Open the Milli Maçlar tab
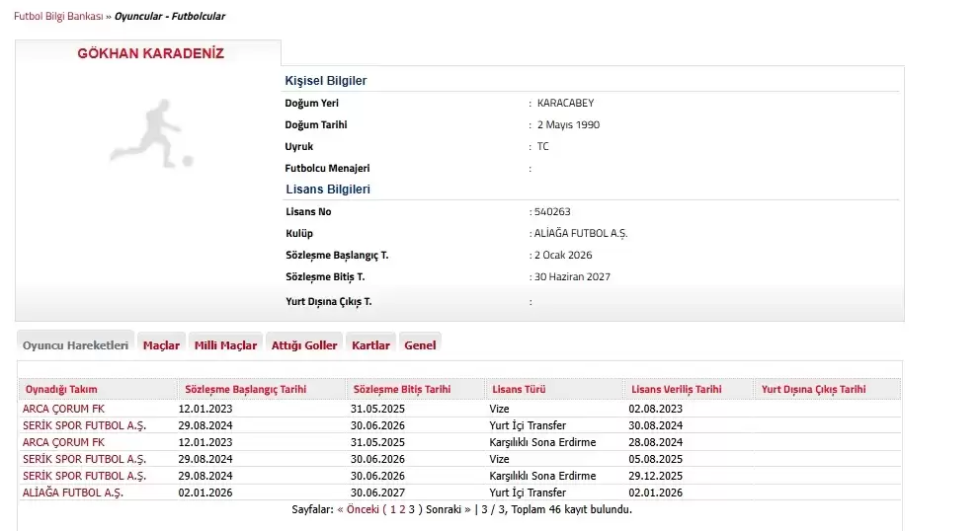980x531 pixels. [x=225, y=345]
